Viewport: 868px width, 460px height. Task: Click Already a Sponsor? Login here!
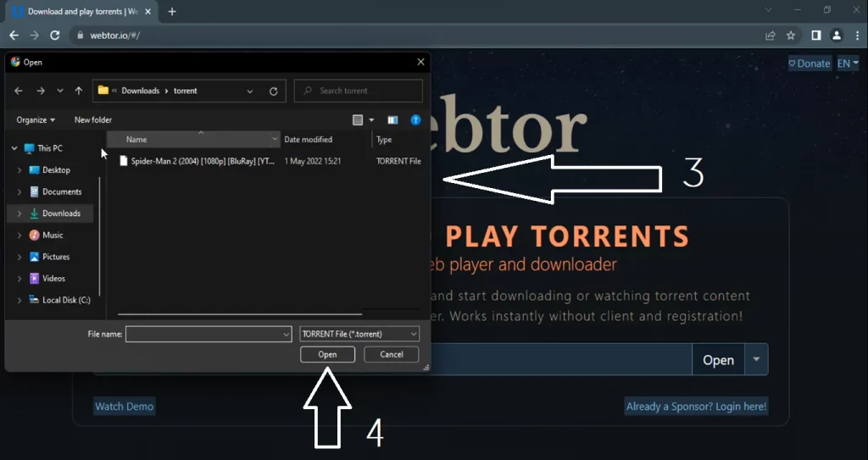click(x=697, y=407)
